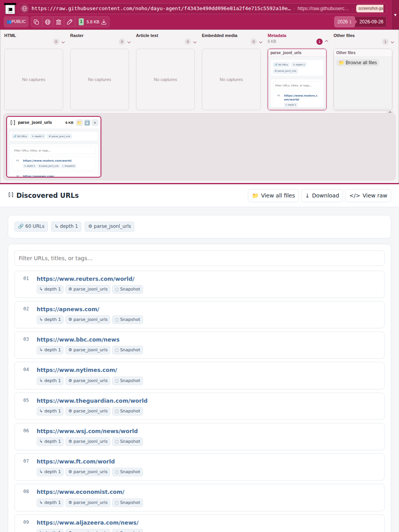Click Snapshot tag under wsj.com/news/world
This screenshot has height=532, width=399.
127,442
